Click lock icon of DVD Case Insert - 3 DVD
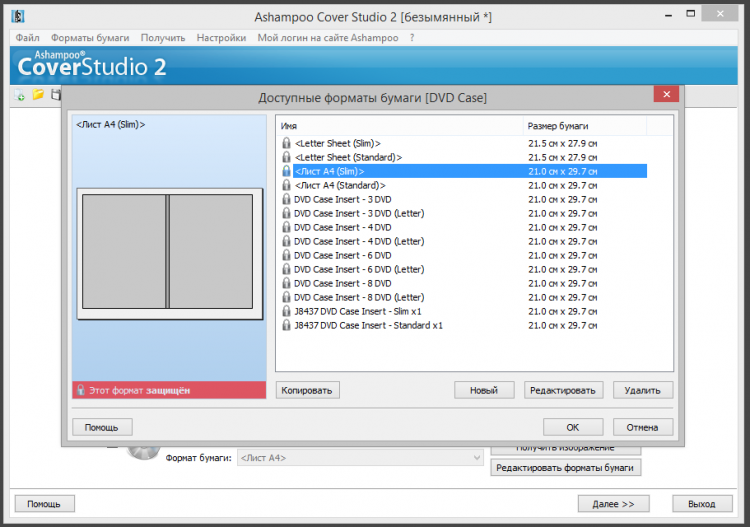The width and height of the screenshot is (750, 527). 286,199
